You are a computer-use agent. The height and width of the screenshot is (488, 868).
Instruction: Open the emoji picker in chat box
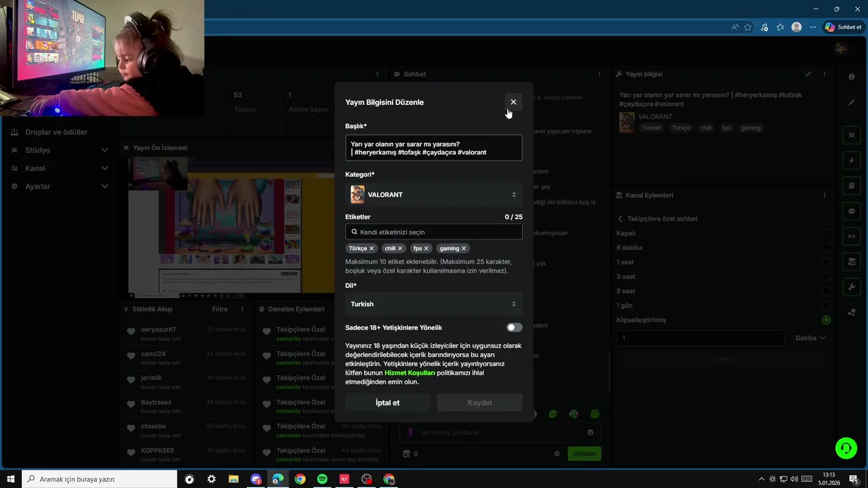[590, 432]
